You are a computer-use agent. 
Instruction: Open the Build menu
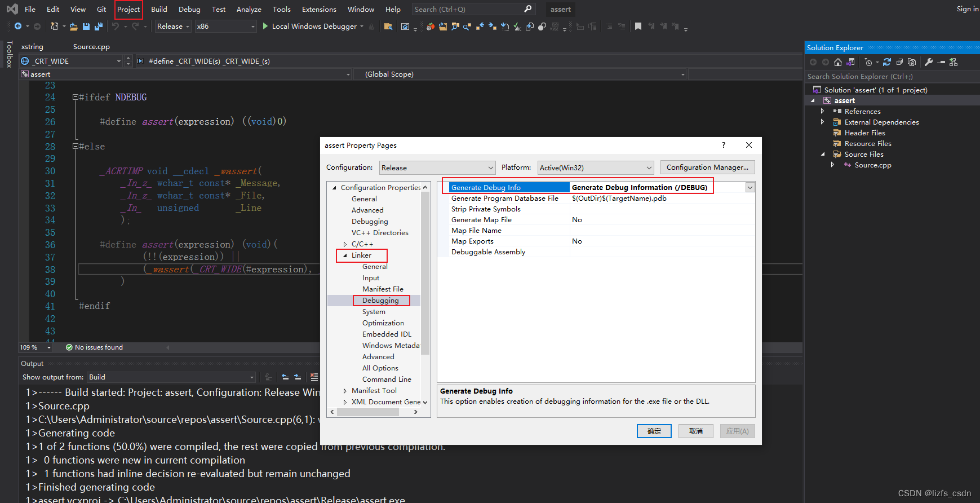159,9
